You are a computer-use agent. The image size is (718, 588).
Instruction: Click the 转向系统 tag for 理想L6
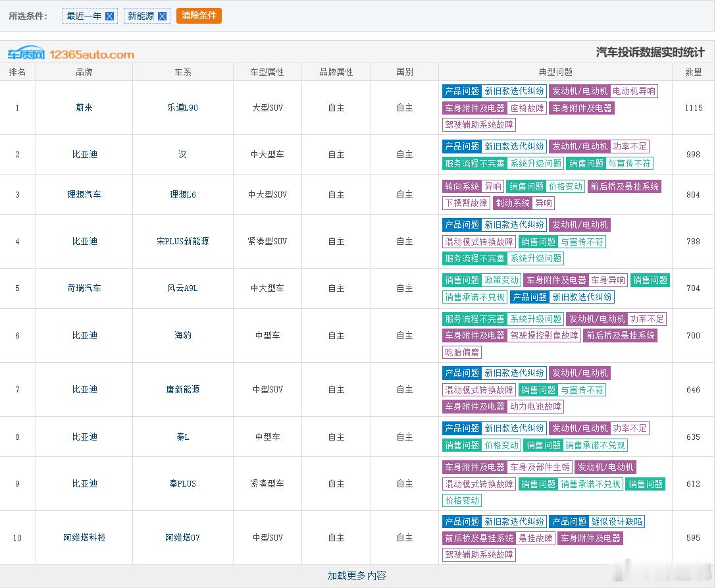(462, 186)
